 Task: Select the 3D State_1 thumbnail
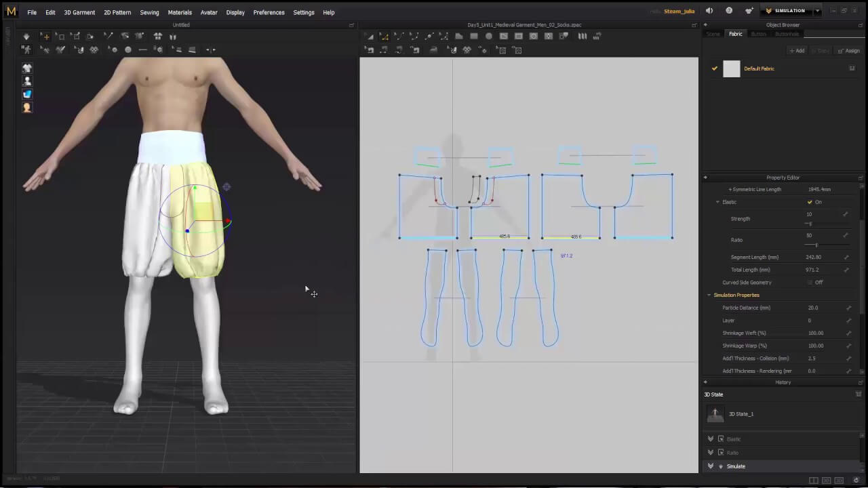(715, 414)
